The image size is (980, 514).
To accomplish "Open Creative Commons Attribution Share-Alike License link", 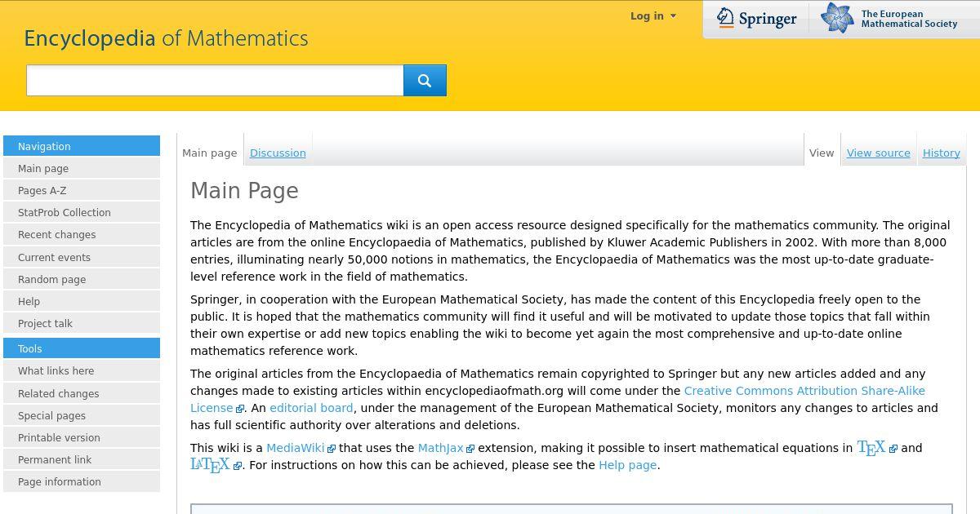I will pyautogui.click(x=804, y=391).
